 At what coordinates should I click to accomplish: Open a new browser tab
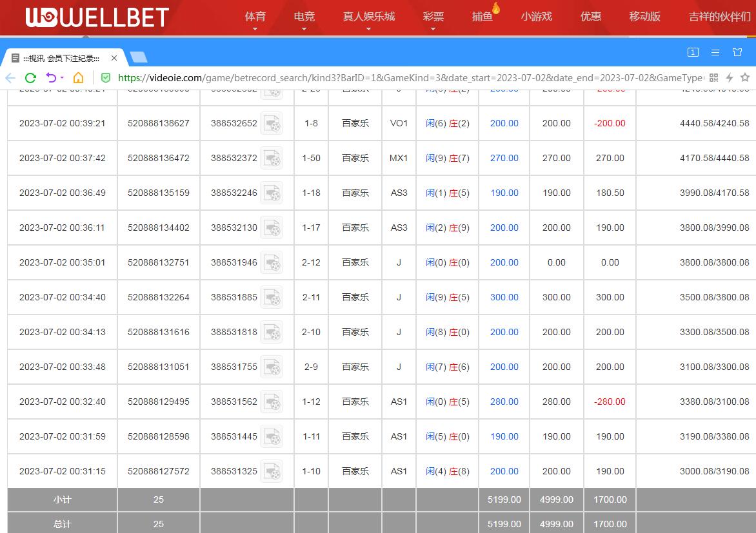138,58
